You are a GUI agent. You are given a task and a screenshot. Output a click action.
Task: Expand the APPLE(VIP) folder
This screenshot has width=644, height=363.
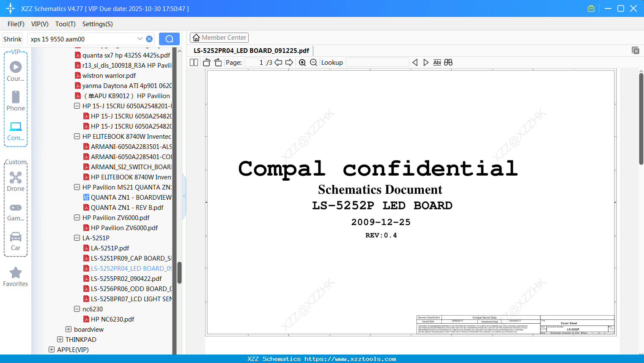point(52,349)
